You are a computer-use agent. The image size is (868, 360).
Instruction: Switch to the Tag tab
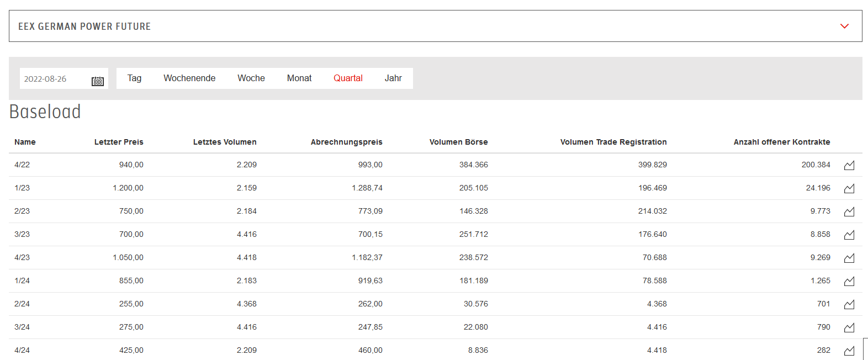pyautogui.click(x=134, y=78)
